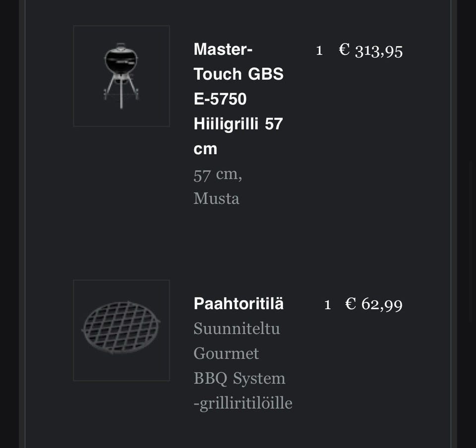This screenshot has height=448, width=476.
Task: Click the 'Gourmet' description word
Action: pyautogui.click(x=226, y=353)
